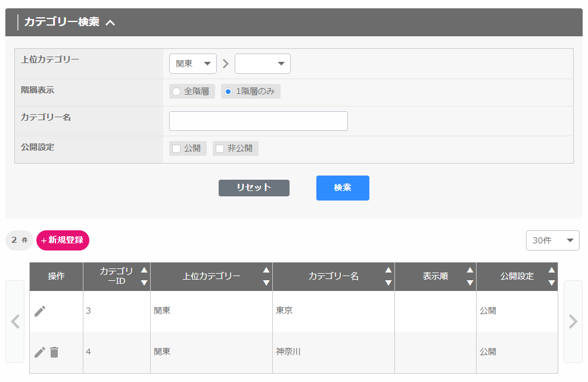Screen dimensions: 588x382
Task: Open the 関東 parent category dropdown
Action: point(193,64)
